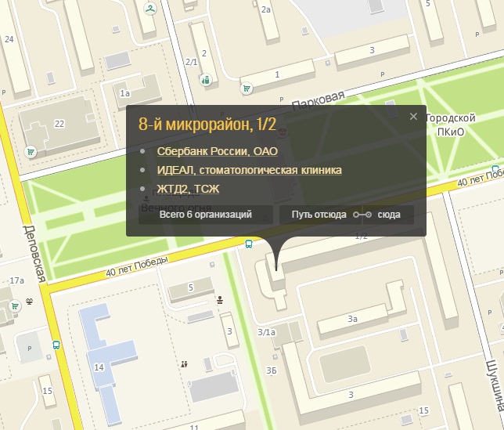Open the Сбербанк России, ОАО link
Image resolution: width=504 pixels, height=430 pixels.
(218, 151)
